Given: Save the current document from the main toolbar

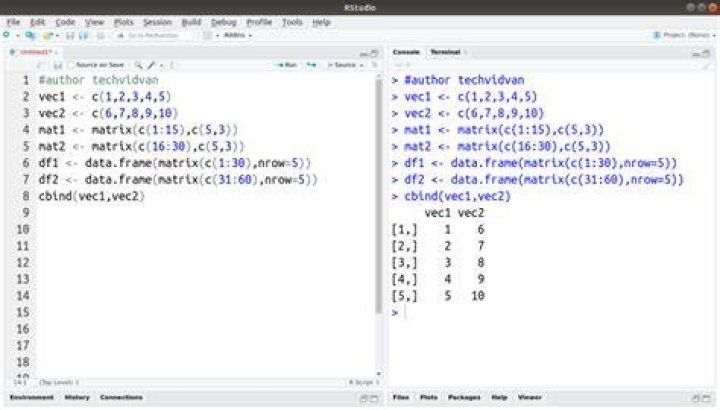Looking at the screenshot, I should click(x=70, y=35).
